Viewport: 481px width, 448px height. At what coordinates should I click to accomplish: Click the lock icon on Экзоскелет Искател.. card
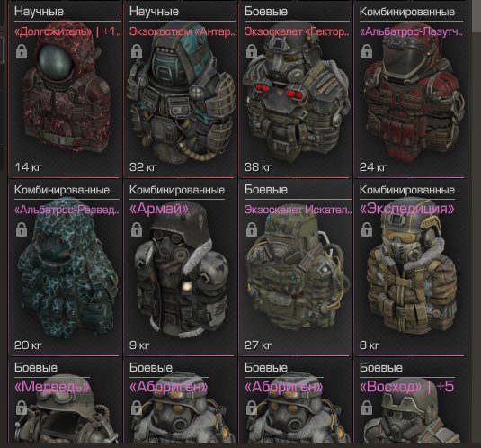pyautogui.click(x=252, y=229)
